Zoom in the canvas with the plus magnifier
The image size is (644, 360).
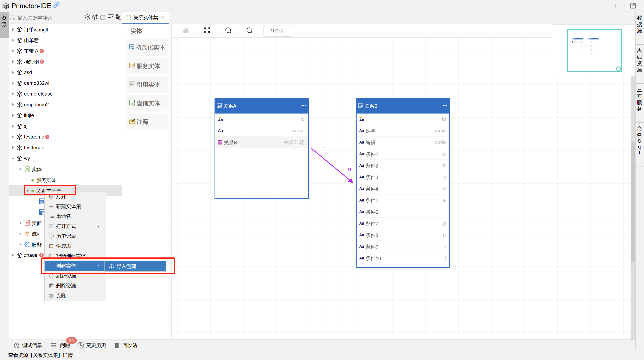(x=228, y=31)
